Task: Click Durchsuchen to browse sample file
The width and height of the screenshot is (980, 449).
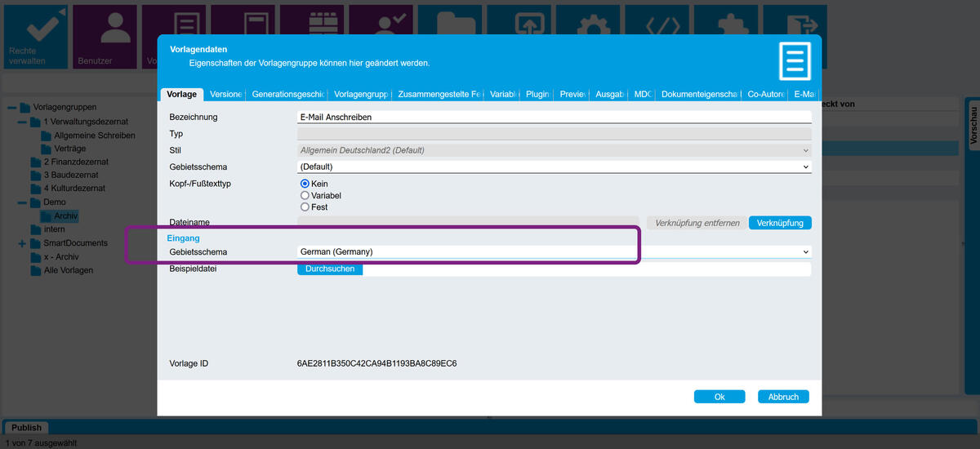Action: pyautogui.click(x=330, y=269)
